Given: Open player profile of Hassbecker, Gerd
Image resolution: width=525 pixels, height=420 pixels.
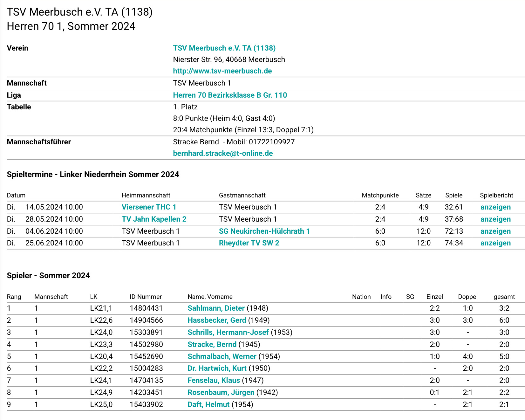Looking at the screenshot, I should pos(216,320).
